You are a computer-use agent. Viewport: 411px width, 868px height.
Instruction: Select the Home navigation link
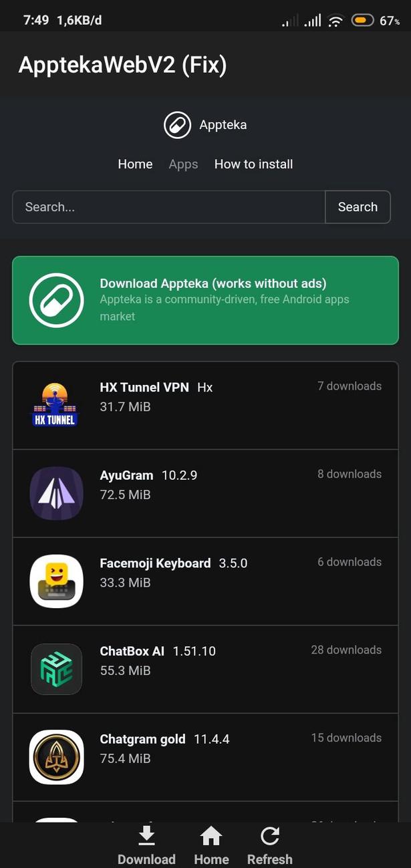coord(135,164)
